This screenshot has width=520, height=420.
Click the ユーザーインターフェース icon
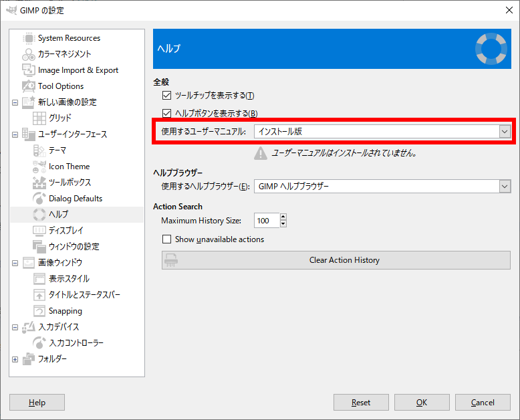click(x=29, y=134)
